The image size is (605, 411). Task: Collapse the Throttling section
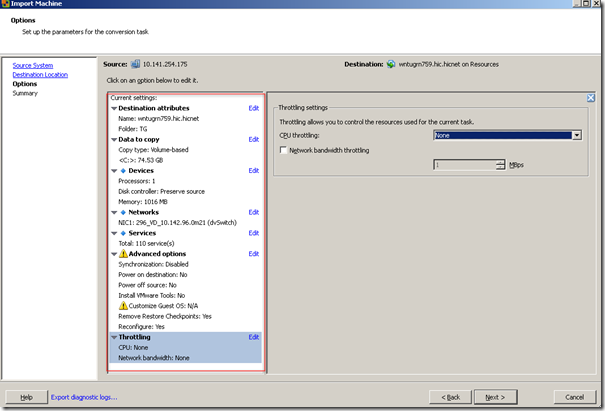(x=114, y=337)
